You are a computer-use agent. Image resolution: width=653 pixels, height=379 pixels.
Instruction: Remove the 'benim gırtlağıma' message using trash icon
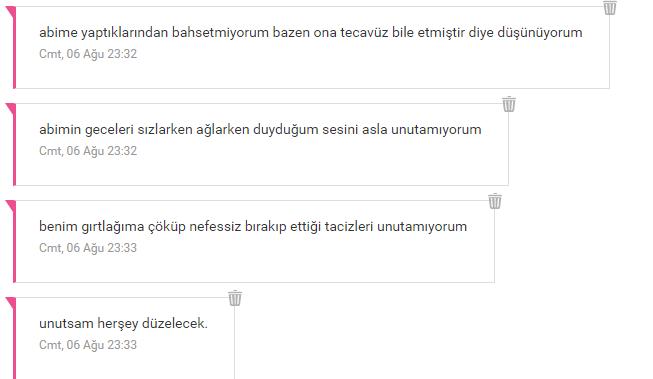tap(495, 201)
